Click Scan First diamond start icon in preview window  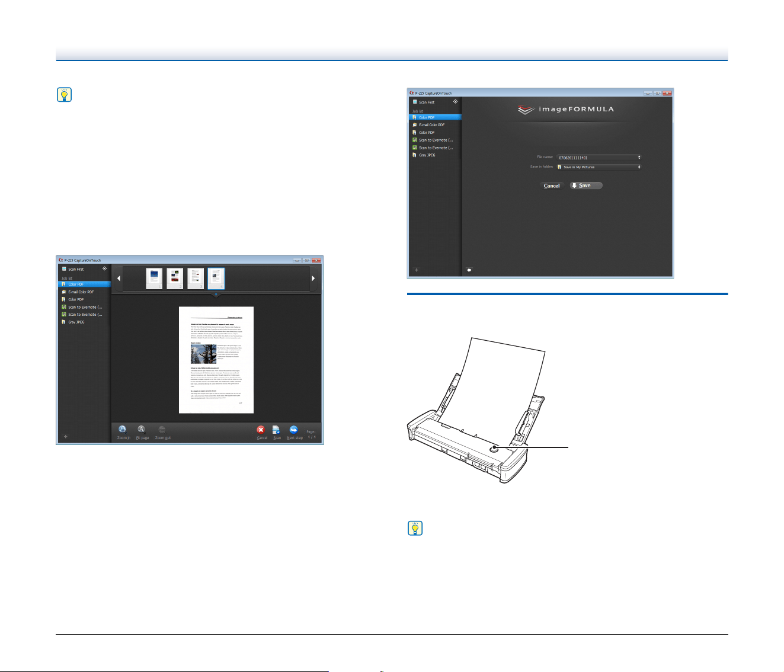point(104,268)
